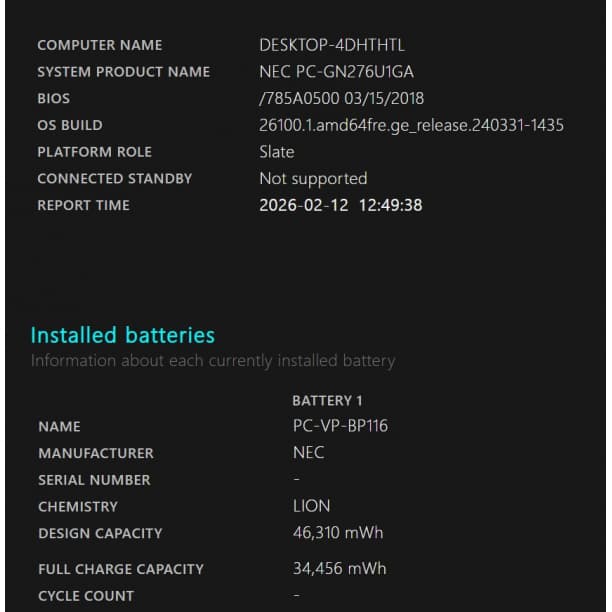
Task: Click the SERIAL NUMBER label
Action: [94, 480]
